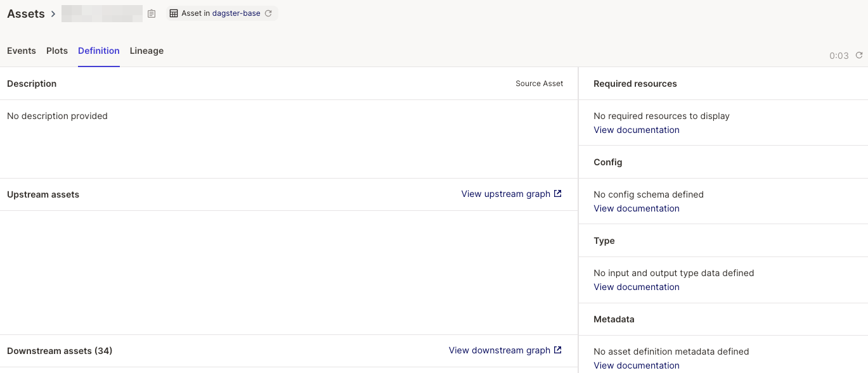View documentation under the Type section
868x373 pixels.
(x=636, y=286)
